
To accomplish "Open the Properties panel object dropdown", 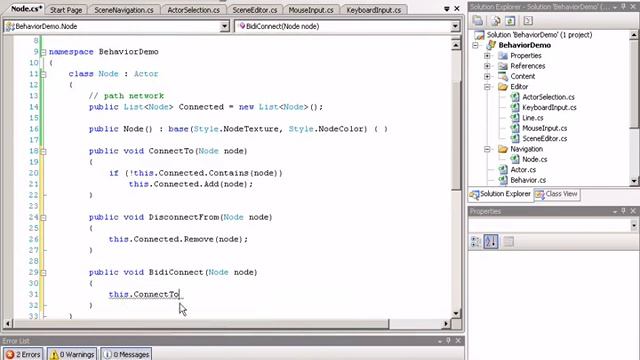I will click(x=634, y=225).
